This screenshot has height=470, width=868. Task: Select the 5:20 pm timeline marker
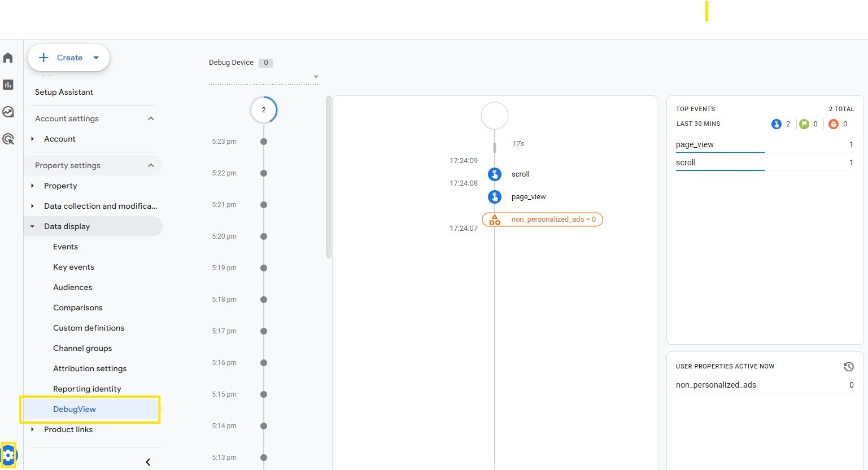coord(264,236)
